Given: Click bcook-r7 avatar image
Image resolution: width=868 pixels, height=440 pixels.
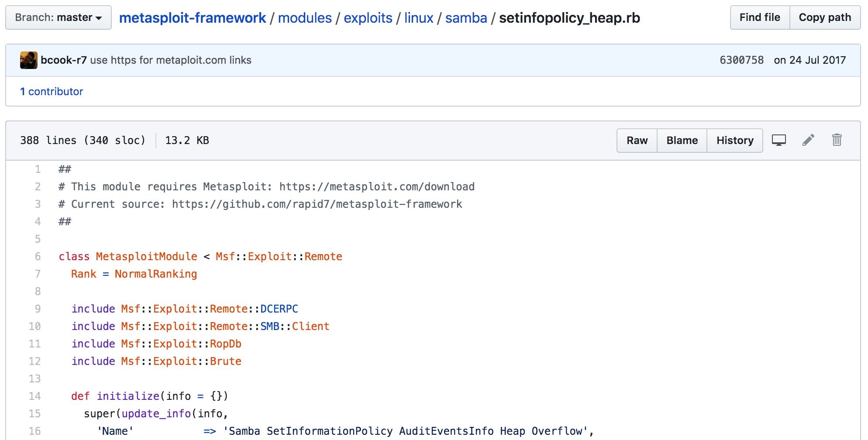Looking at the screenshot, I should tap(29, 60).
